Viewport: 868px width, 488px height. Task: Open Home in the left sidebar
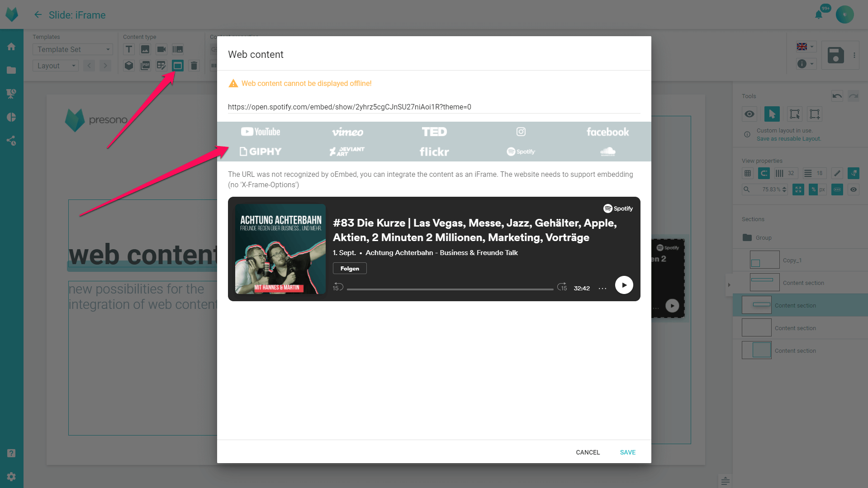click(x=11, y=47)
